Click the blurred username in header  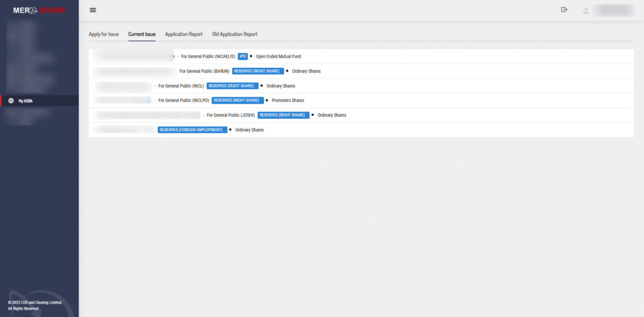[615, 11]
